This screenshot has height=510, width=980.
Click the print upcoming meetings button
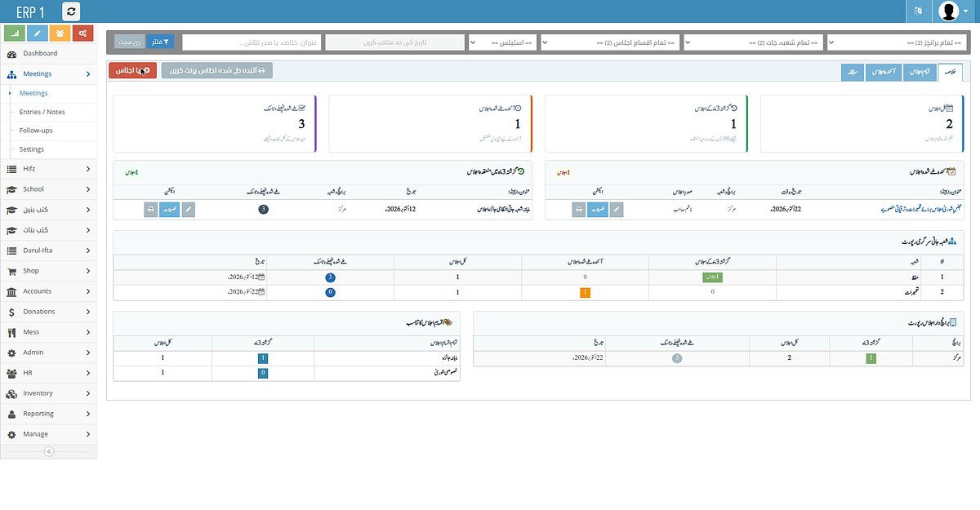pyautogui.click(x=217, y=71)
